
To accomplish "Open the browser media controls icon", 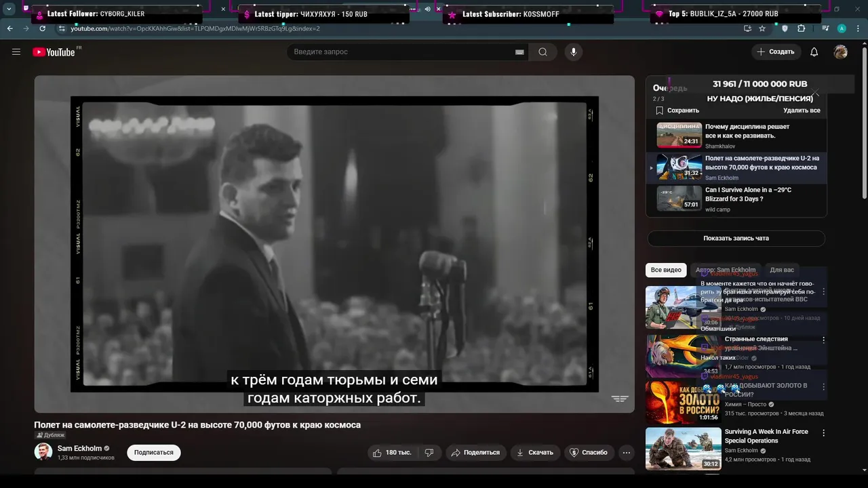I will (825, 28).
